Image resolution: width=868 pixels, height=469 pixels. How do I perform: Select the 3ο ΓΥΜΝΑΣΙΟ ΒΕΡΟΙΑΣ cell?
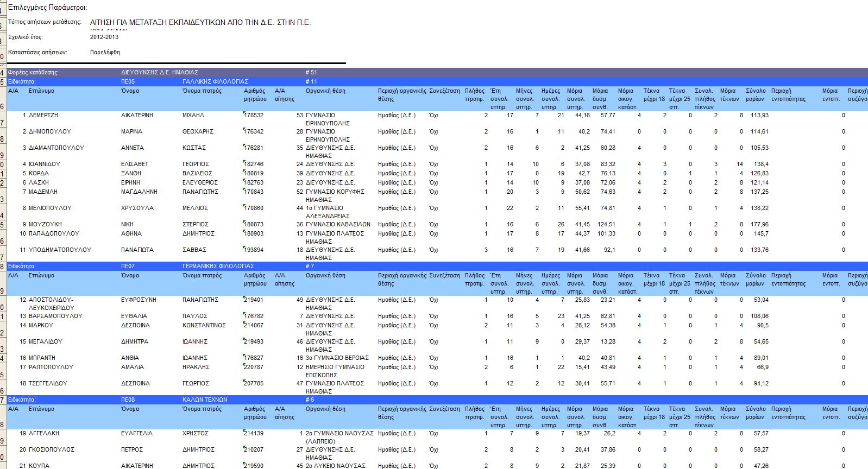[337, 358]
